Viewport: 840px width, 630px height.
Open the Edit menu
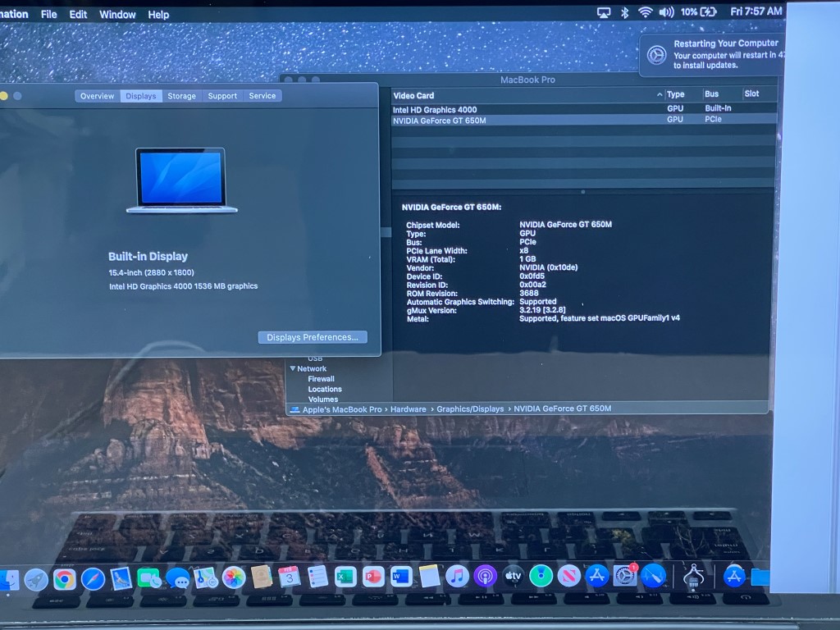point(78,15)
